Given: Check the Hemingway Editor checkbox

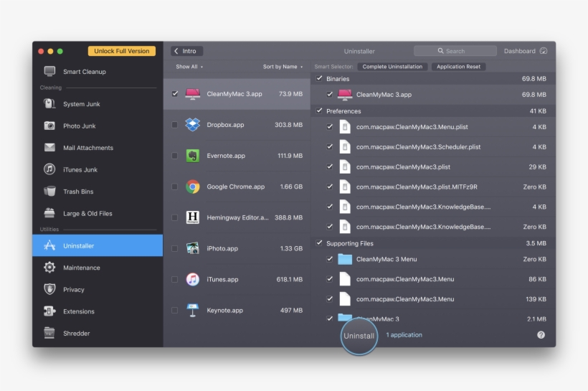Looking at the screenshot, I should click(x=175, y=217).
